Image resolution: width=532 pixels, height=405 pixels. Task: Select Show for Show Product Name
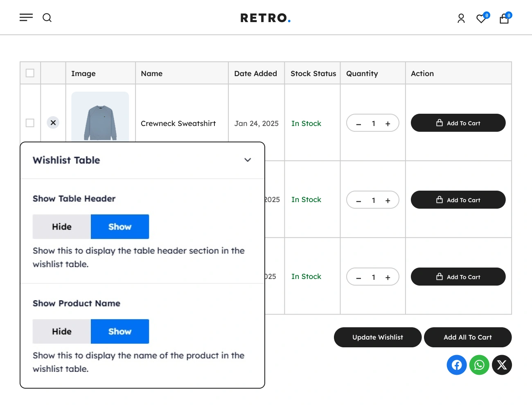[120, 331]
